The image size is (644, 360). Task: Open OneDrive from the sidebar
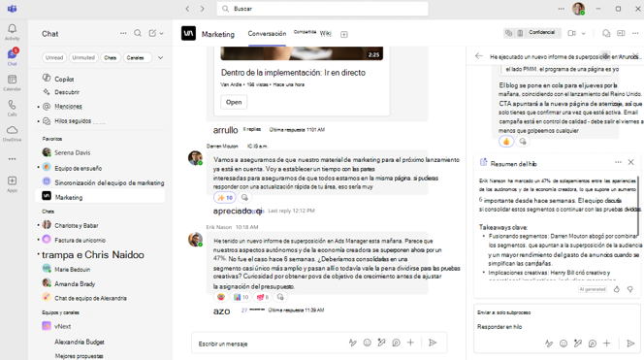coord(12,133)
